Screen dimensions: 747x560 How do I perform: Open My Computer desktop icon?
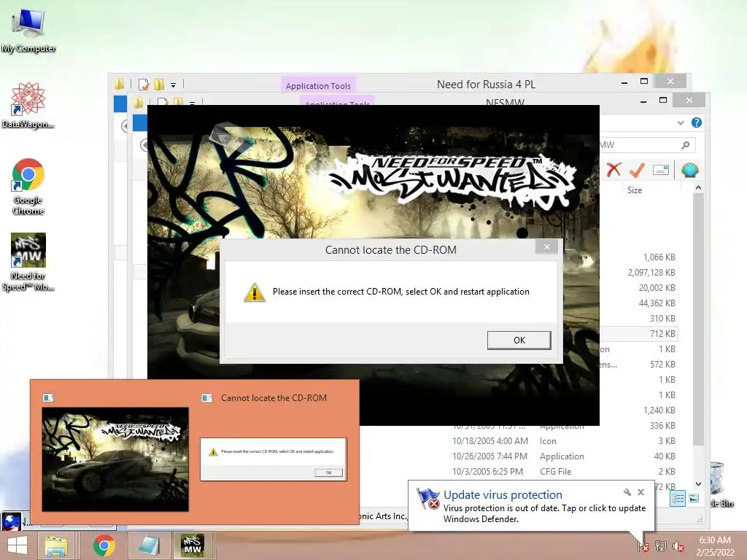pos(28,29)
